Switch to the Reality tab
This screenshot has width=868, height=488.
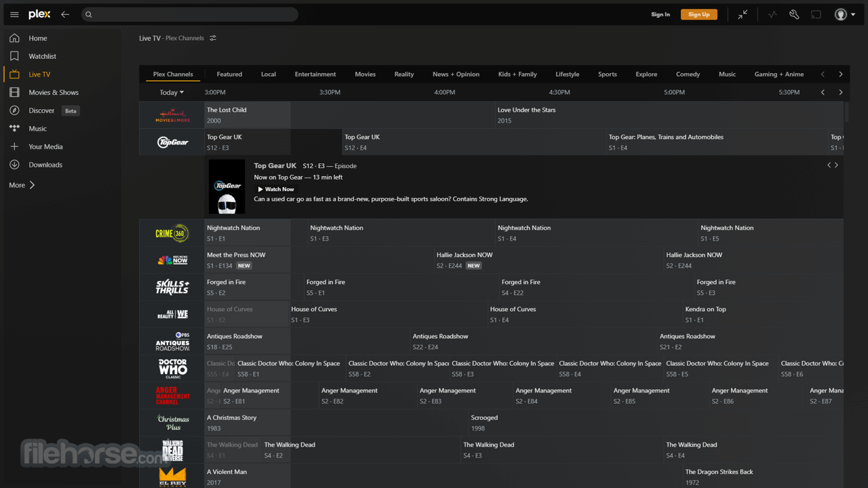404,75
